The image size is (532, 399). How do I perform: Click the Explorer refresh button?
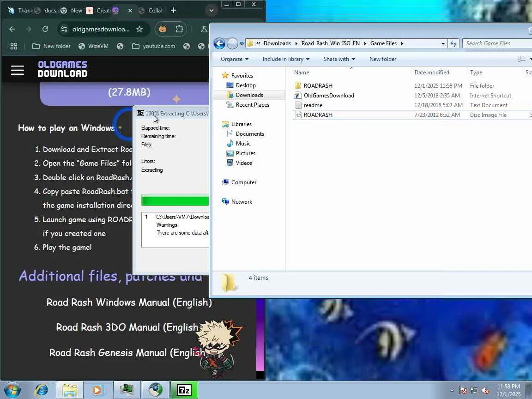pyautogui.click(x=453, y=43)
